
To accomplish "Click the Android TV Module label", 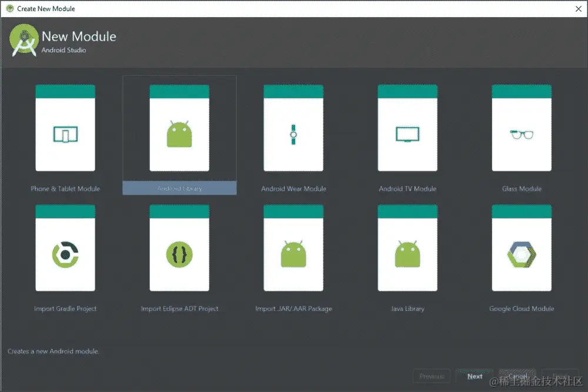I will (407, 188).
